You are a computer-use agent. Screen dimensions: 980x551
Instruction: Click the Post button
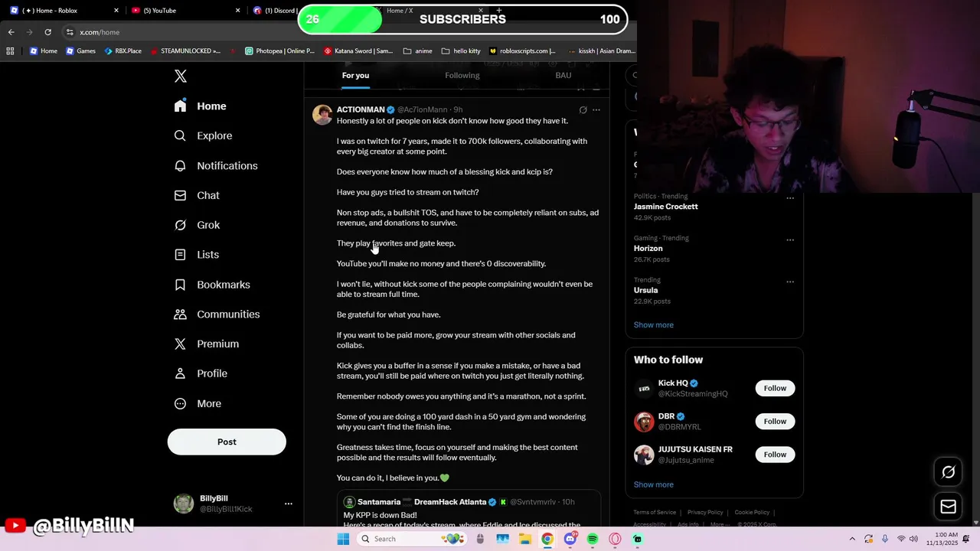pos(227,442)
